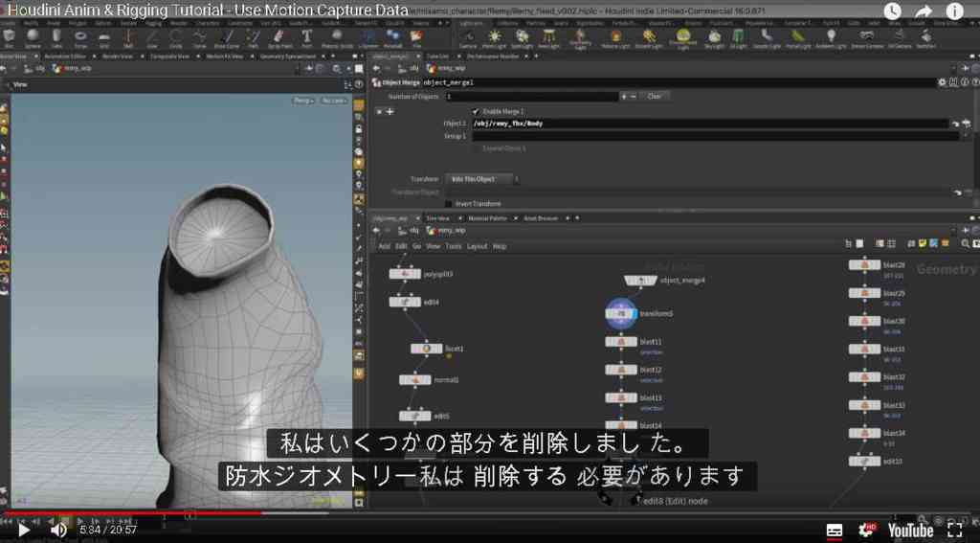Open the Tools menu in network editor
Image resolution: width=980 pixels, height=543 pixels.
click(x=453, y=246)
